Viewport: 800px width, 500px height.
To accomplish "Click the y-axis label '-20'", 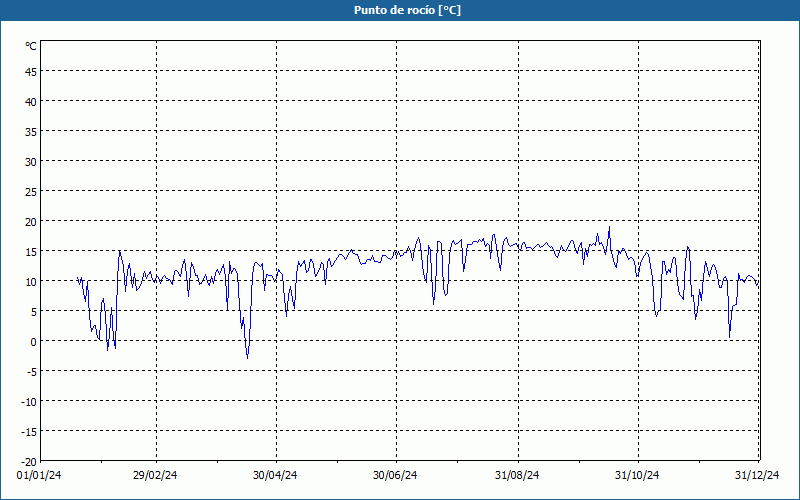I will tap(29, 462).
